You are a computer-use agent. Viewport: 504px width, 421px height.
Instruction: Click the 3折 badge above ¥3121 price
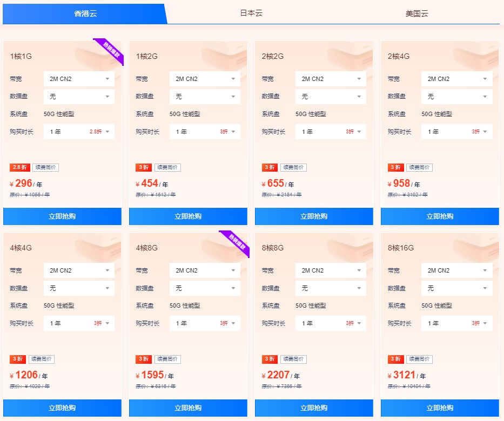395,359
